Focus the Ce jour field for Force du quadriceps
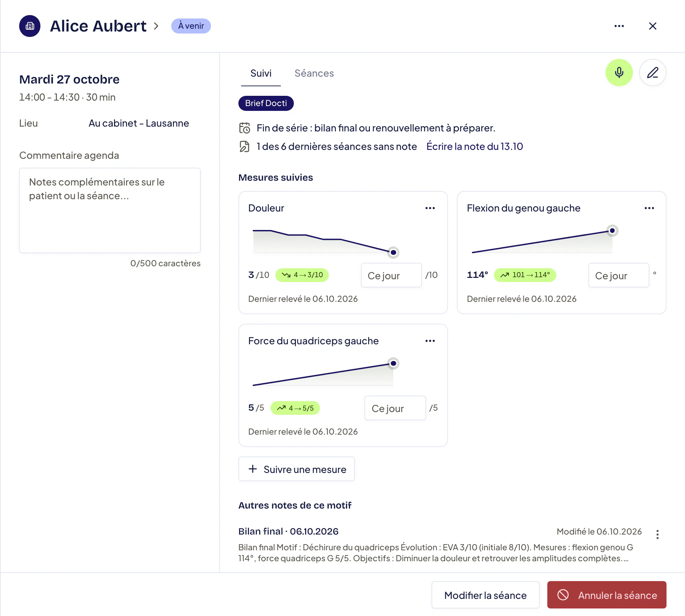 click(395, 408)
